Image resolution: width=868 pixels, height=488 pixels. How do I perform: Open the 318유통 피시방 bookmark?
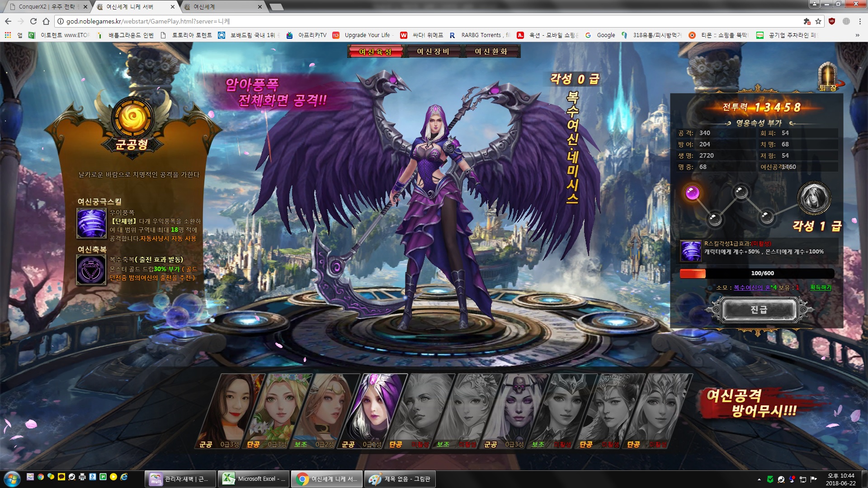click(x=652, y=35)
